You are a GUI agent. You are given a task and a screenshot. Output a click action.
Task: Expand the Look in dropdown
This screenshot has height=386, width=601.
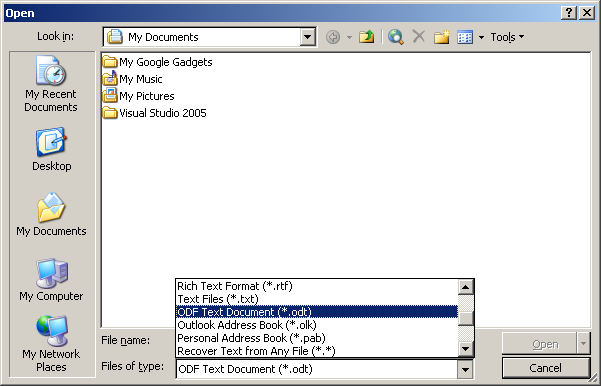coord(307,37)
